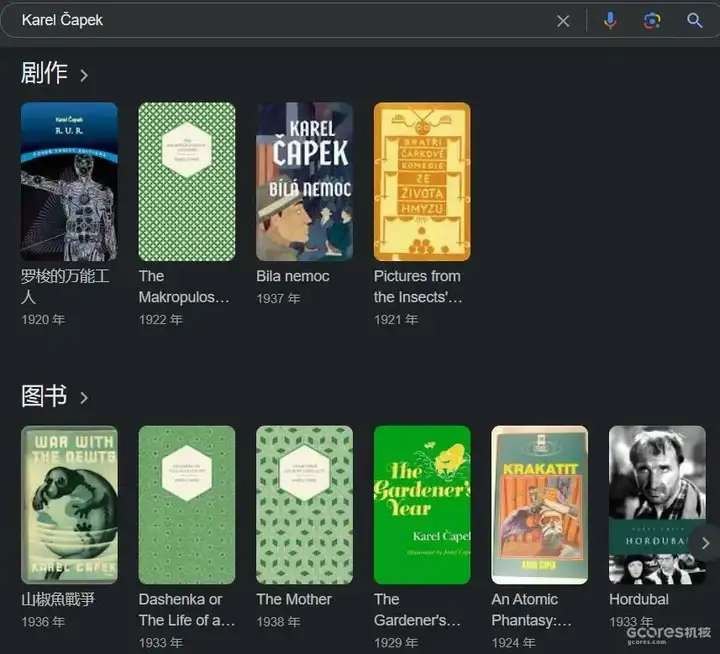Open the Ze života hmyzu yellow cover
Image resolution: width=720 pixels, height=654 pixels.
point(422,182)
